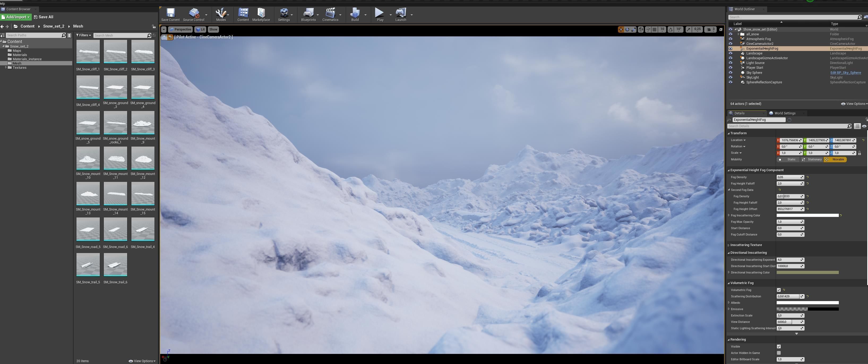Open the Edit BP_Sky_Sphere link
This screenshot has width=868, height=364.
click(845, 72)
